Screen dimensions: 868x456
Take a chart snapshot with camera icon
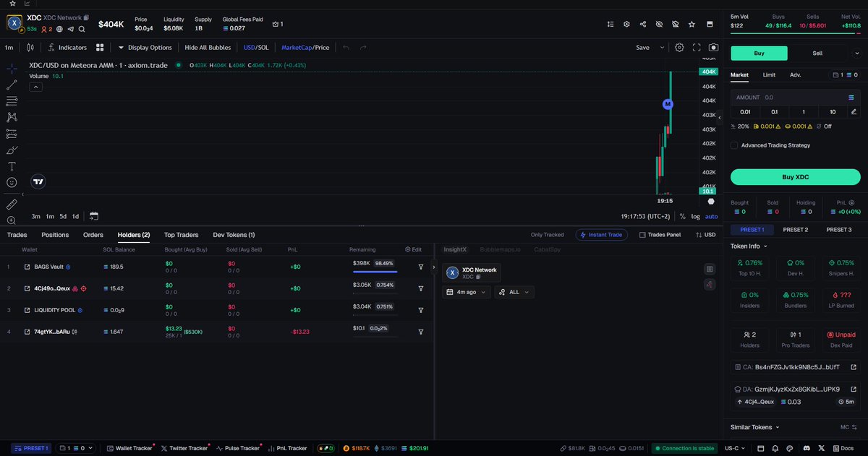713,48
